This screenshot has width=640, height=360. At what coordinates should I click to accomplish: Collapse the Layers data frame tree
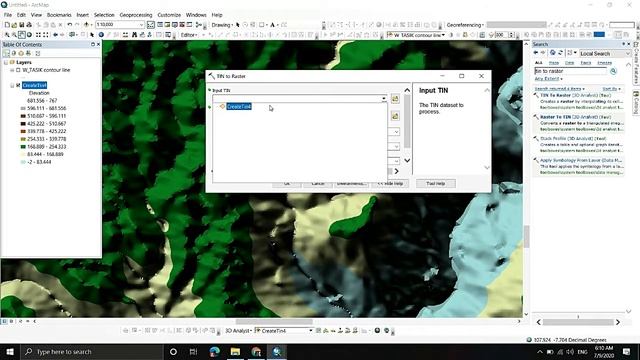[6, 62]
